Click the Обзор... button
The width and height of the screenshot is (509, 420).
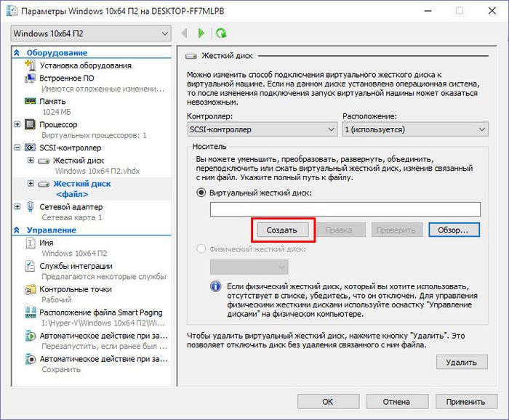pyautogui.click(x=454, y=230)
